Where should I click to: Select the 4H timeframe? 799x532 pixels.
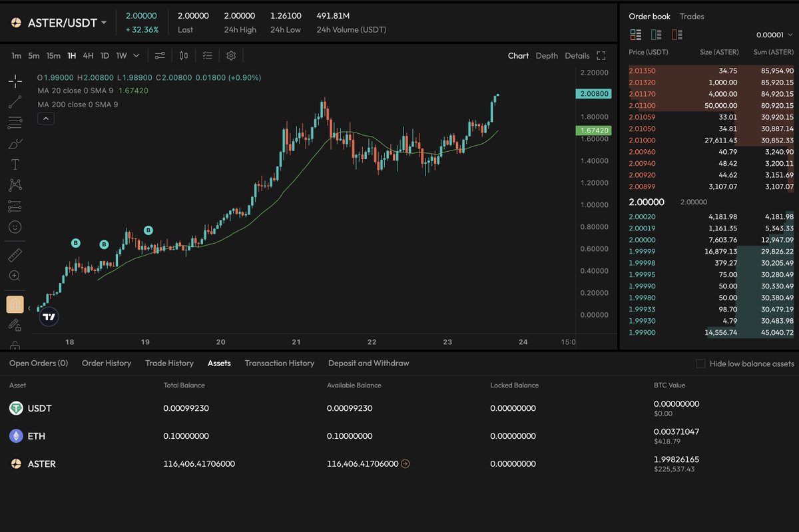point(88,56)
